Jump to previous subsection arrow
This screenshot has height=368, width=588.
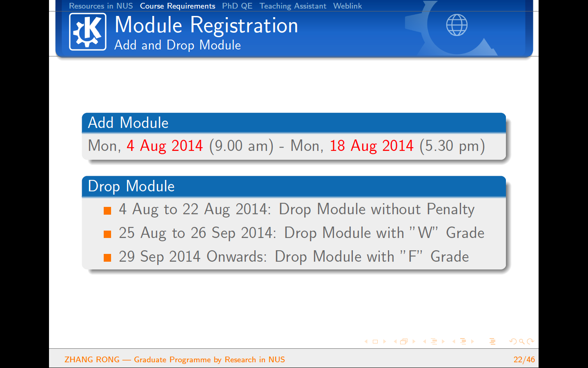[425, 341]
